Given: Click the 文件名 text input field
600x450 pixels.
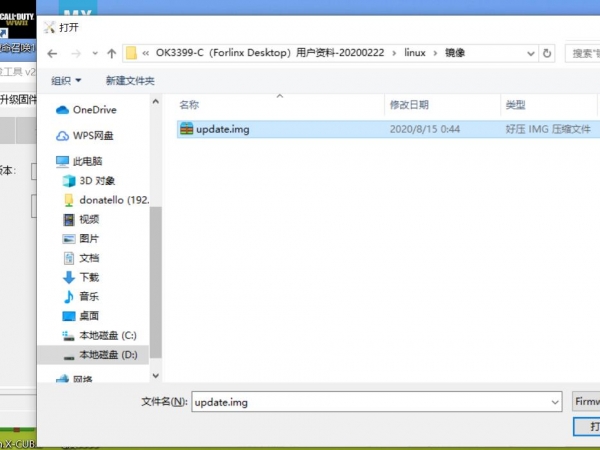Looking at the screenshot, I should tap(370, 401).
